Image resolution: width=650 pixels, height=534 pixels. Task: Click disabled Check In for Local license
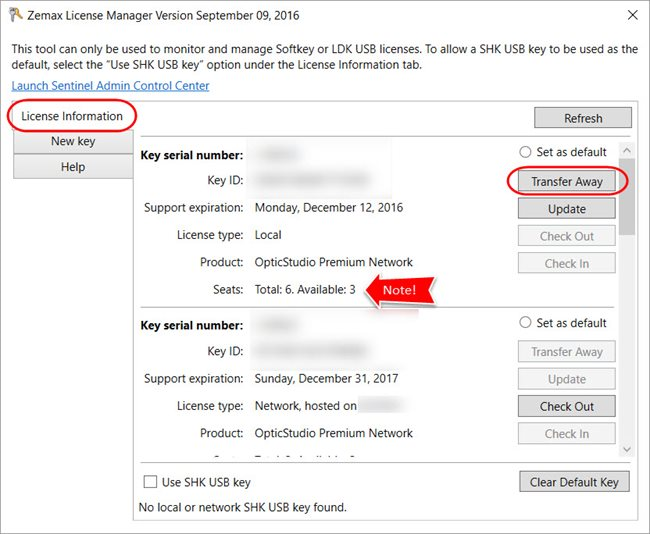click(x=567, y=263)
